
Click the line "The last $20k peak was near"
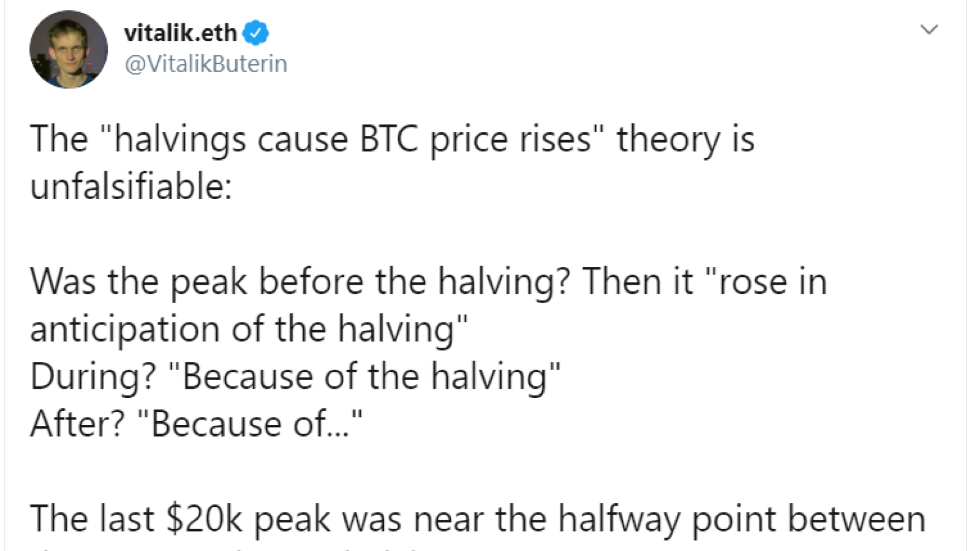click(x=478, y=519)
